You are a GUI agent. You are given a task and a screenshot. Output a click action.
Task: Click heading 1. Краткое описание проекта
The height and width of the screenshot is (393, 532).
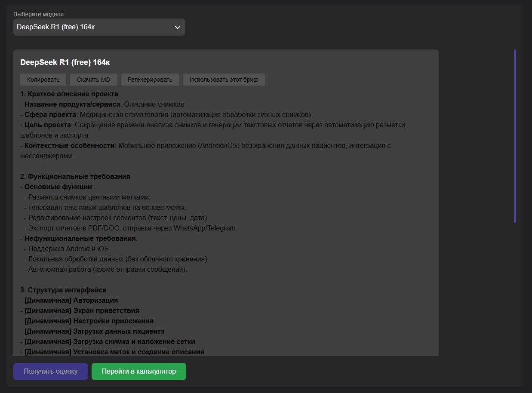[x=69, y=94]
